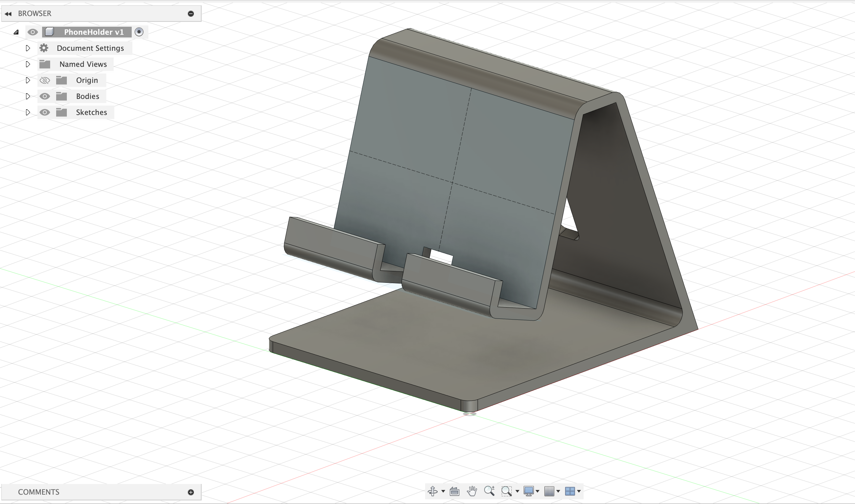Collapse the PhoneHolder v1 root node
The width and height of the screenshot is (855, 504).
16,32
